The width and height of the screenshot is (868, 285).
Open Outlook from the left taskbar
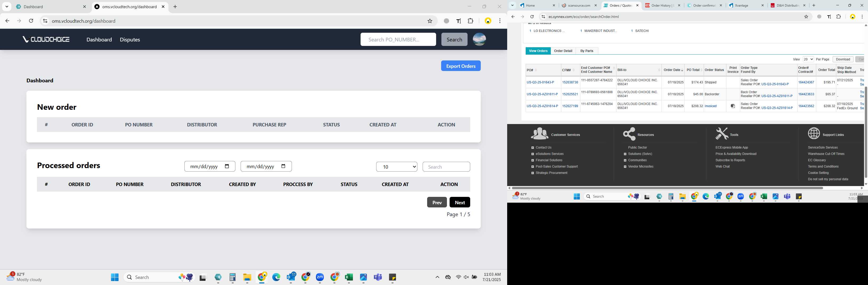pos(291,277)
